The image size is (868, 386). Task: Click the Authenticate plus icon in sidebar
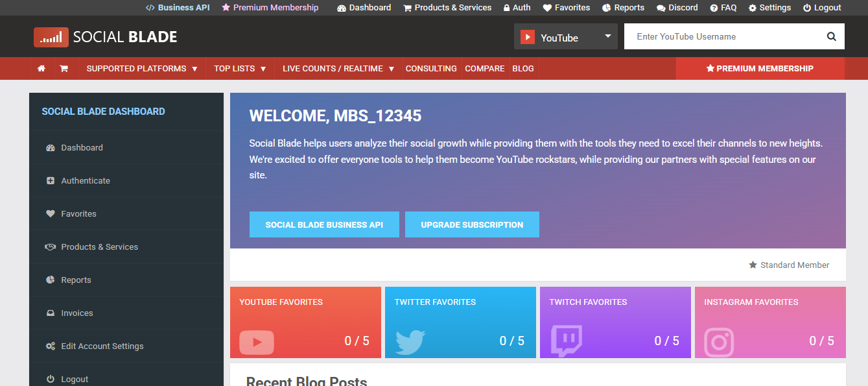click(x=51, y=181)
